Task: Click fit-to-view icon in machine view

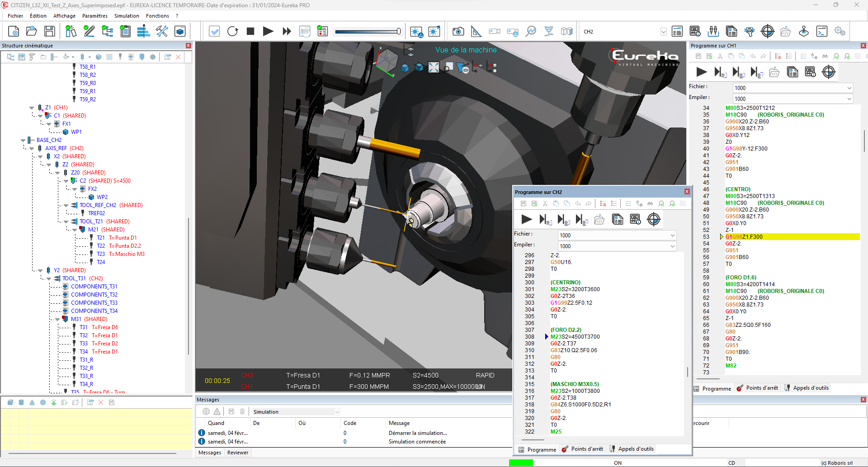Action: tap(434, 67)
